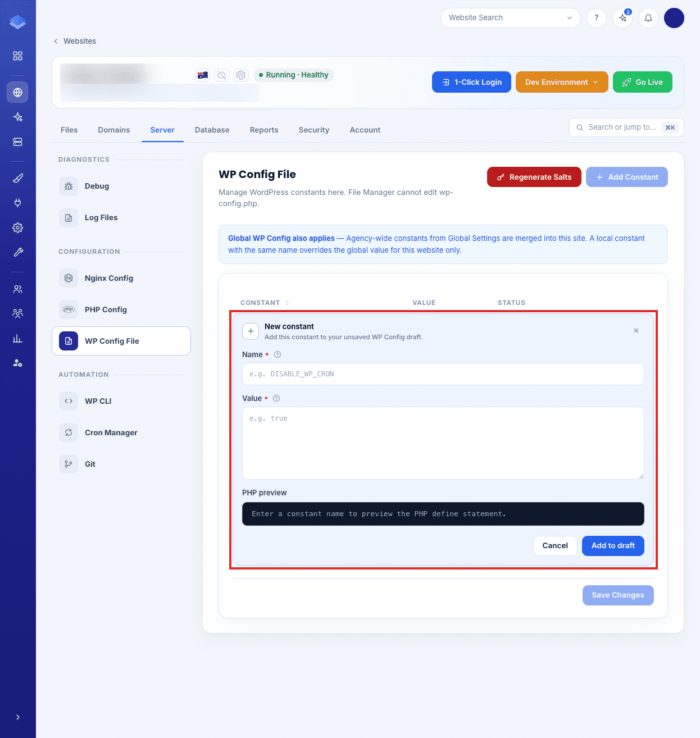Click the VALUE column header
Viewport: 700px width, 738px height.
[x=424, y=303]
